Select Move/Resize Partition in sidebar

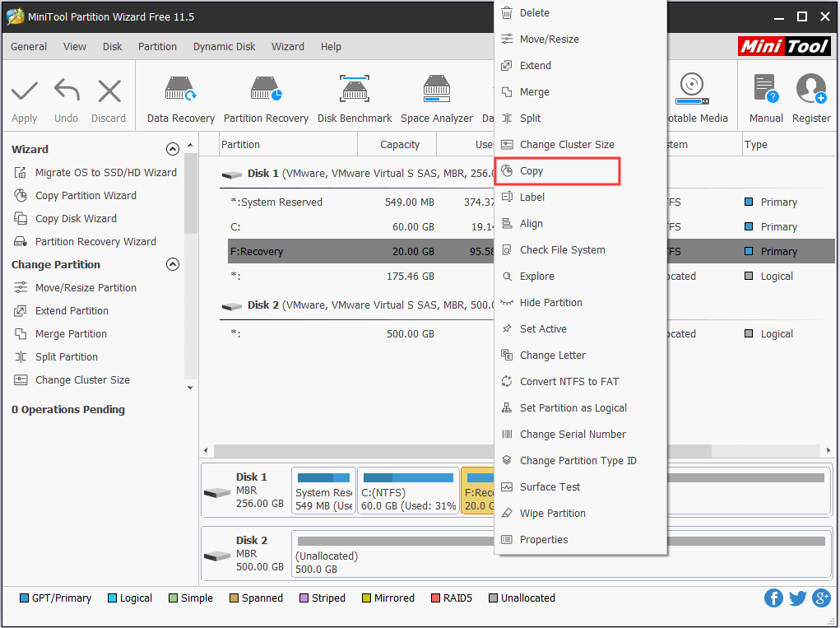point(76,288)
